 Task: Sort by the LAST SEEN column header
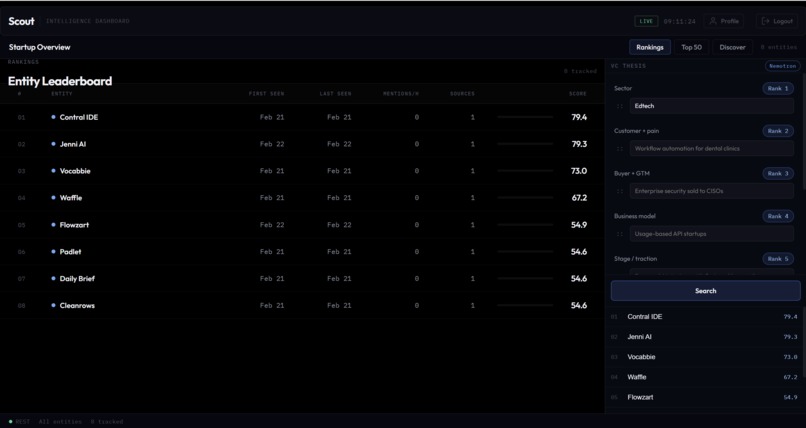tap(335, 94)
